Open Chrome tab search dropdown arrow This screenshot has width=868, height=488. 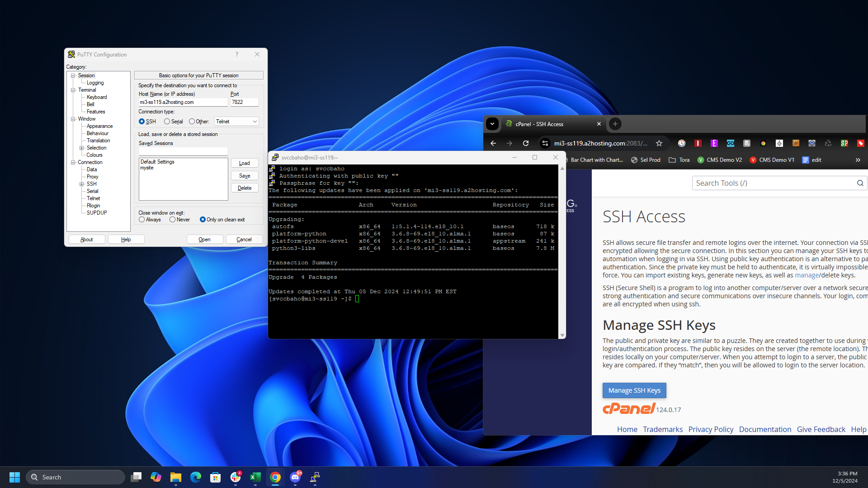(492, 124)
